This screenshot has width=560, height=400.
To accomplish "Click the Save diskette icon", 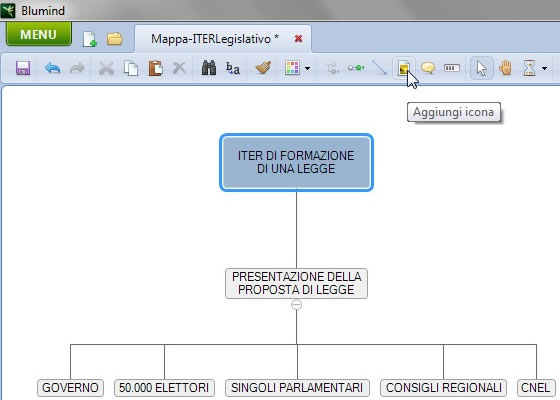I will [x=23, y=68].
